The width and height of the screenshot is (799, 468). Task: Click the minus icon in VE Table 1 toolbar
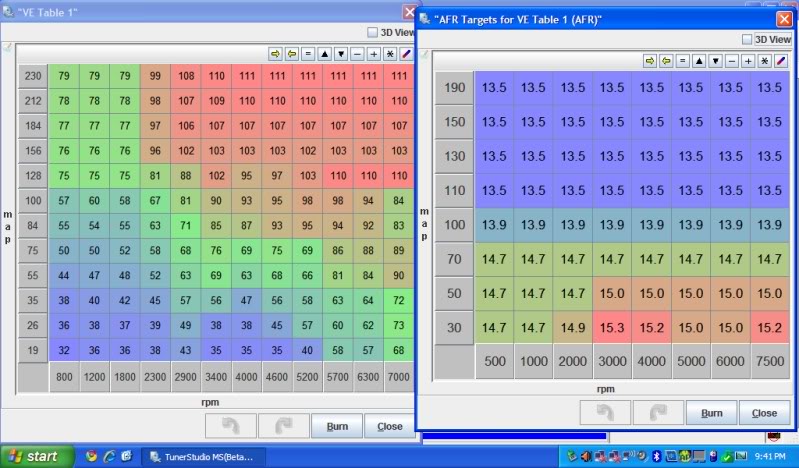point(357,54)
